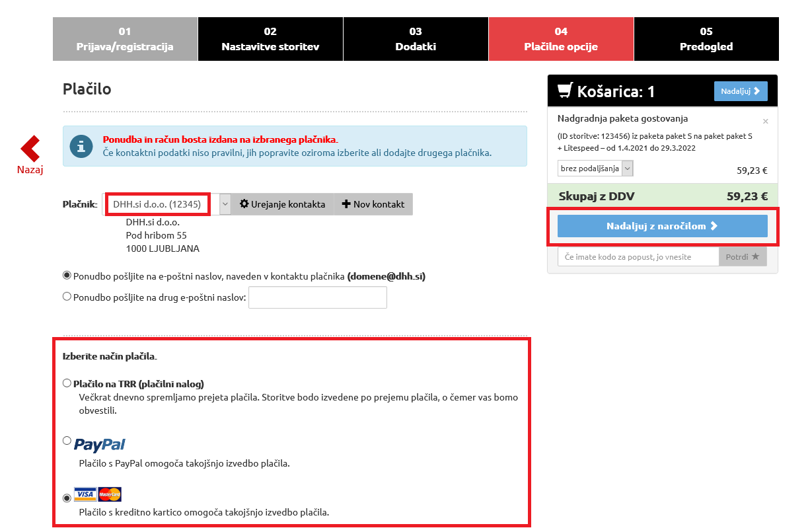Open the Plačnik payer dropdown
The width and height of the screenshot is (810, 532).
[225, 204]
